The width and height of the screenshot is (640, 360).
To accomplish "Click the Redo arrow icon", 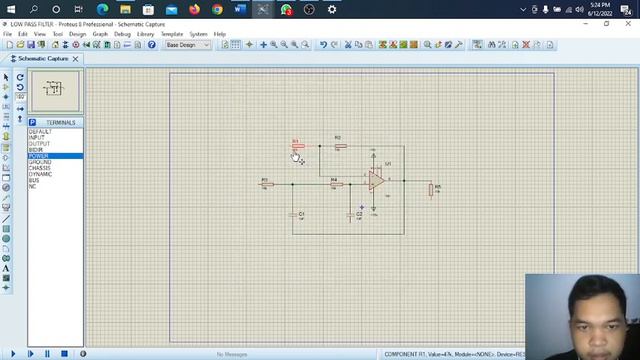I will coord(334,45).
